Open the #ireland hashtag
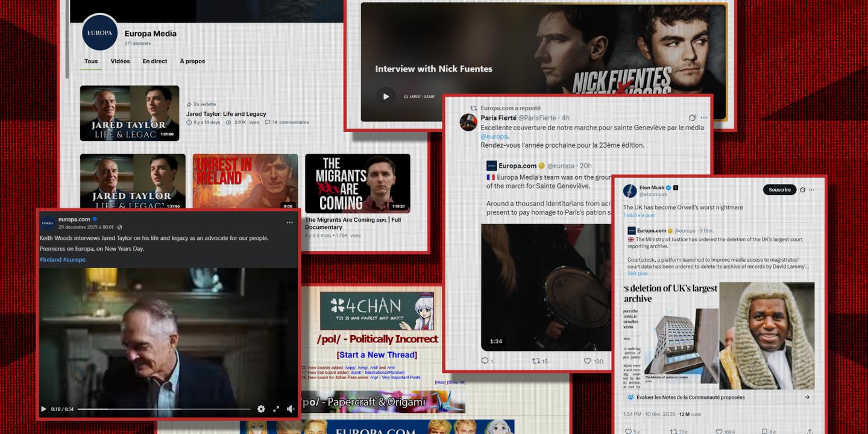This screenshot has width=868, height=434. [50, 260]
